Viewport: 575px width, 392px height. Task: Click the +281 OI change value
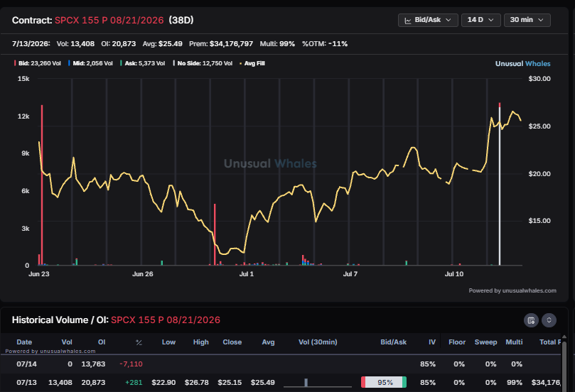click(134, 383)
